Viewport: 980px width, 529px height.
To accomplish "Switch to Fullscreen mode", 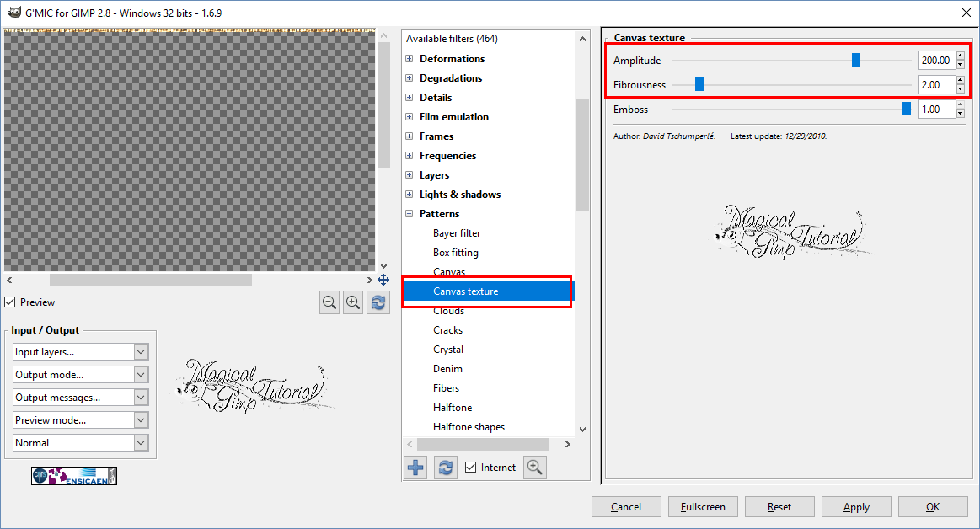I will click(703, 506).
